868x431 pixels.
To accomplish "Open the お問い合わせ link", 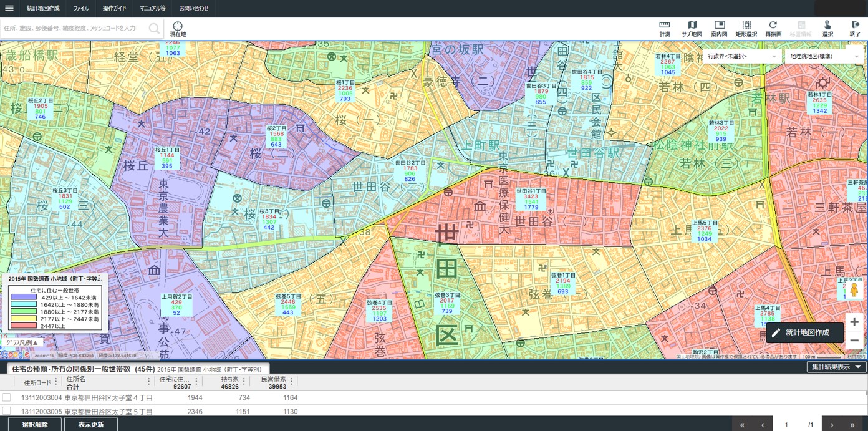I will click(194, 9).
